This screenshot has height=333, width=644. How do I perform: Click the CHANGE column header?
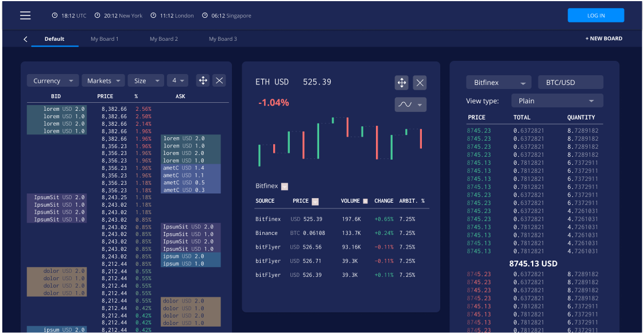tap(384, 201)
